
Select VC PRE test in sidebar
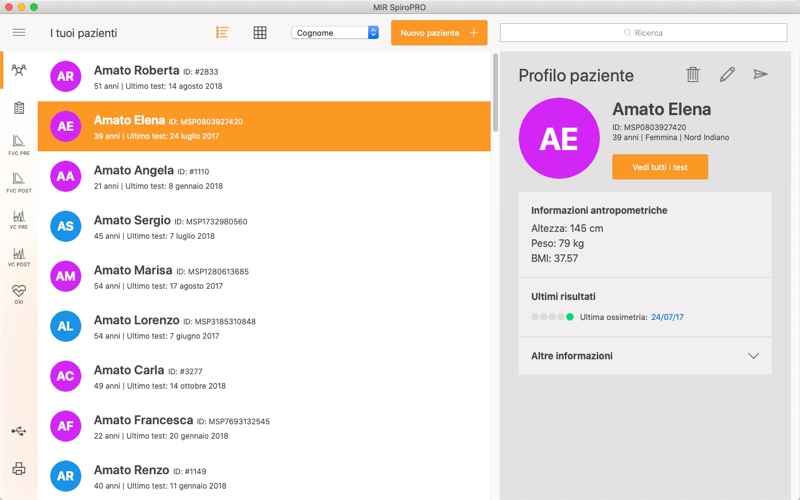click(x=19, y=220)
